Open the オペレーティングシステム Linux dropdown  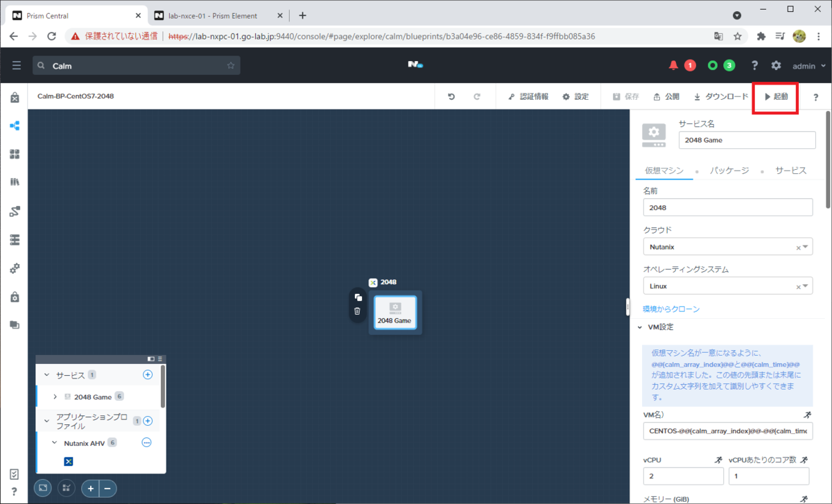[727, 286]
